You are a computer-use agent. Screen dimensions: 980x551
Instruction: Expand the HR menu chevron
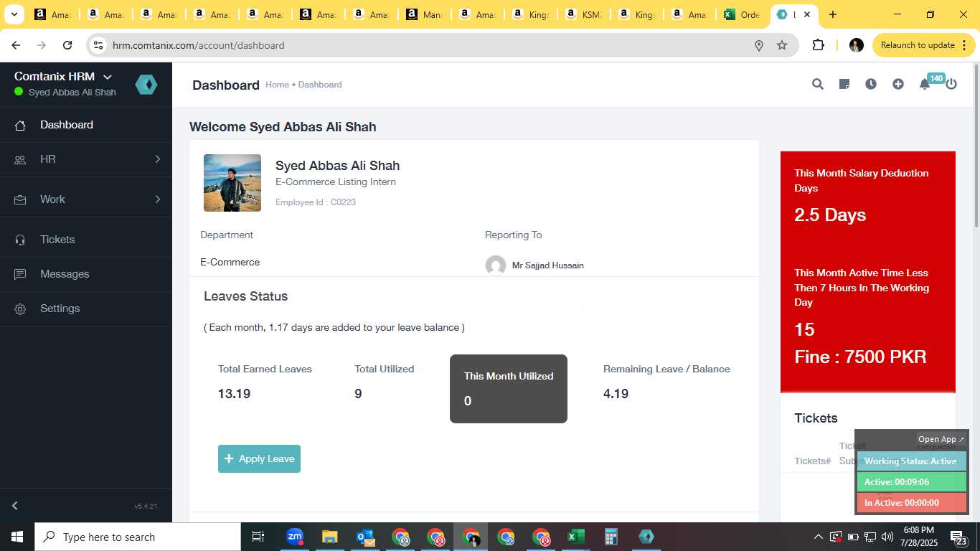pyautogui.click(x=158, y=159)
